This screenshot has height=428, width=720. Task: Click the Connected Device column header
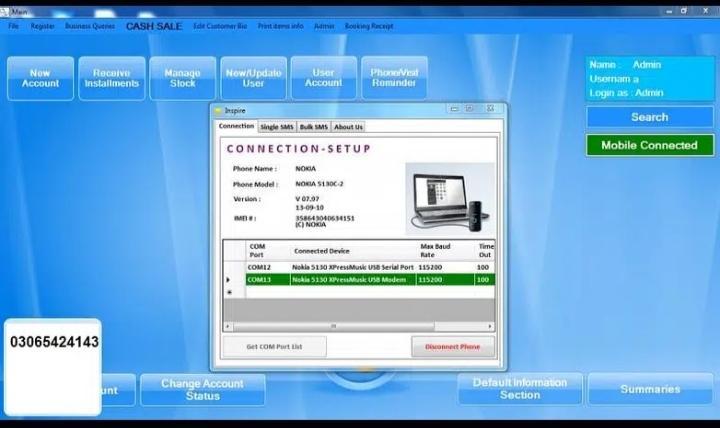click(x=353, y=251)
